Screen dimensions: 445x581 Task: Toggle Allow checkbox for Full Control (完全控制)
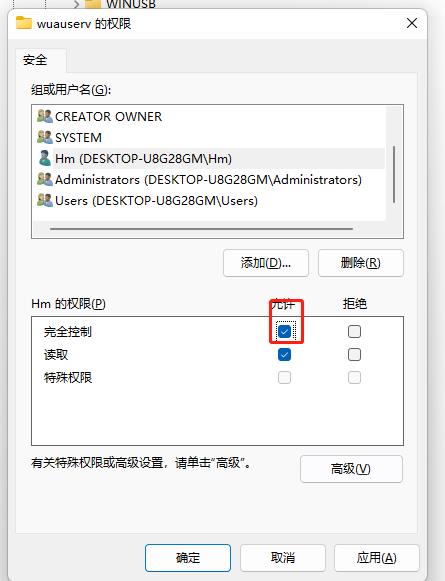[x=284, y=331]
